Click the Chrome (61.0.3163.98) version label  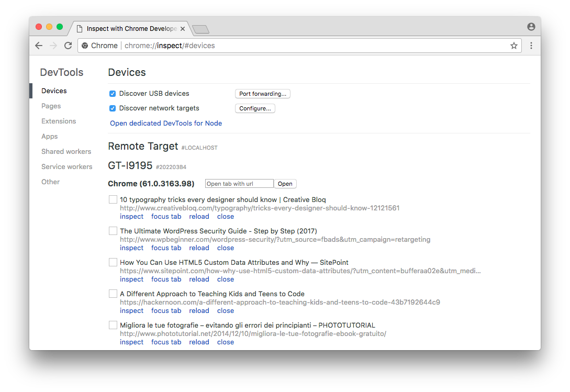tap(151, 184)
